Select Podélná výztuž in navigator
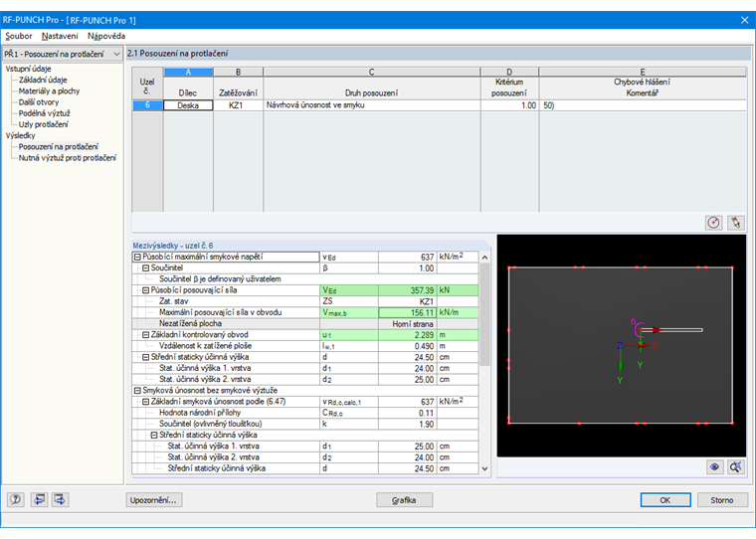This screenshot has height=539, width=756. point(45,113)
